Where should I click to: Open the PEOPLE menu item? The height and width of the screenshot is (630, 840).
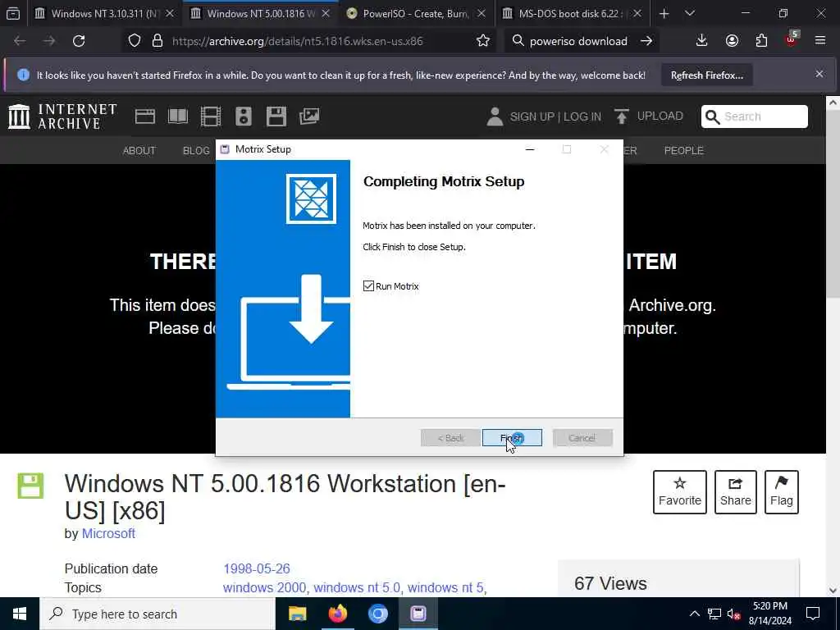[683, 151]
